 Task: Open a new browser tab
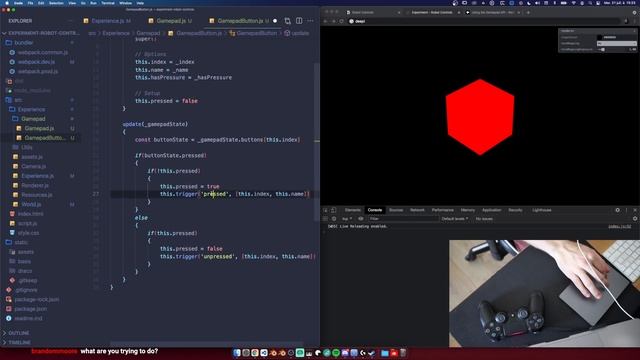tap(528, 13)
